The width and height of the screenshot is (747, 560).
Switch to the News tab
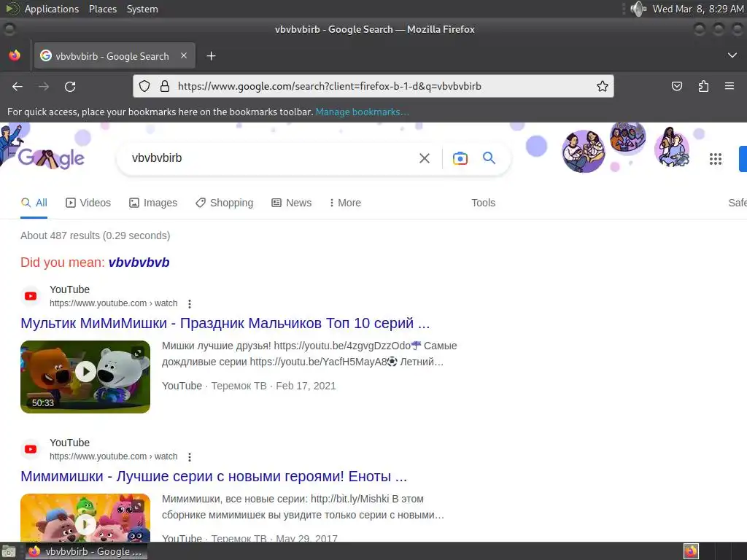click(x=292, y=203)
